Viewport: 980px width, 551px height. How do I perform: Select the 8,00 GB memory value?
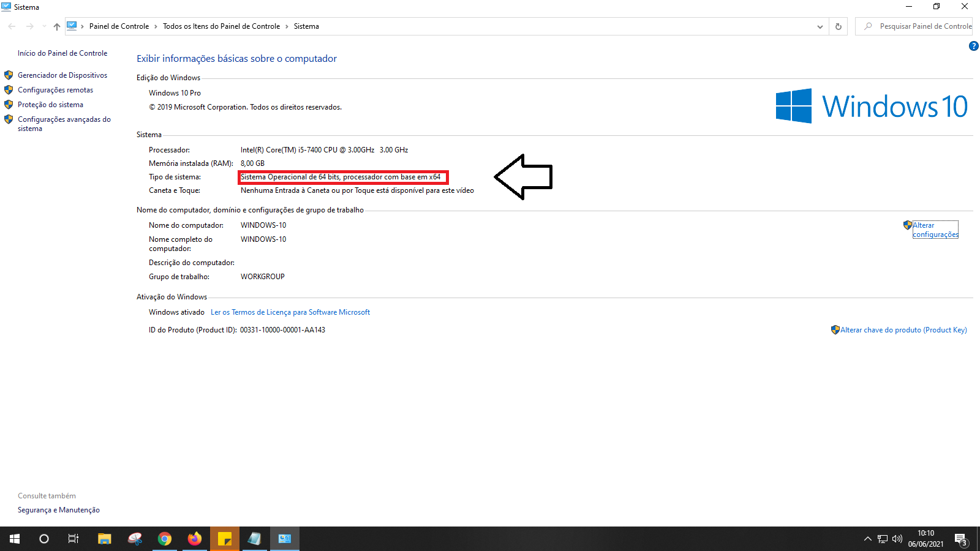click(252, 163)
